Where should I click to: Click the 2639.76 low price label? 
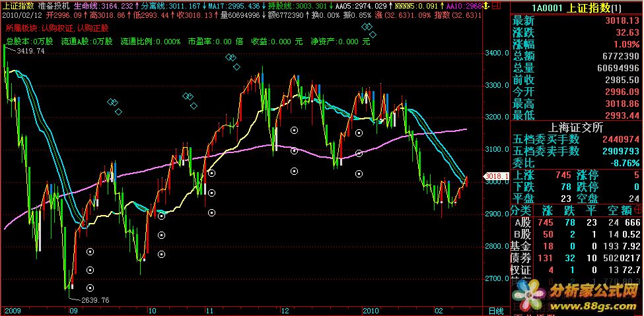tap(95, 300)
